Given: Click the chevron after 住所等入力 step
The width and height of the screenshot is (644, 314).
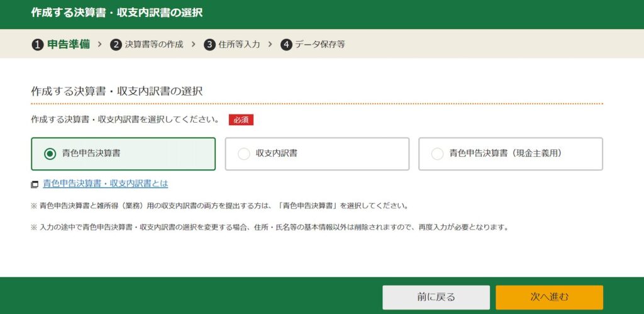Looking at the screenshot, I should [270, 44].
